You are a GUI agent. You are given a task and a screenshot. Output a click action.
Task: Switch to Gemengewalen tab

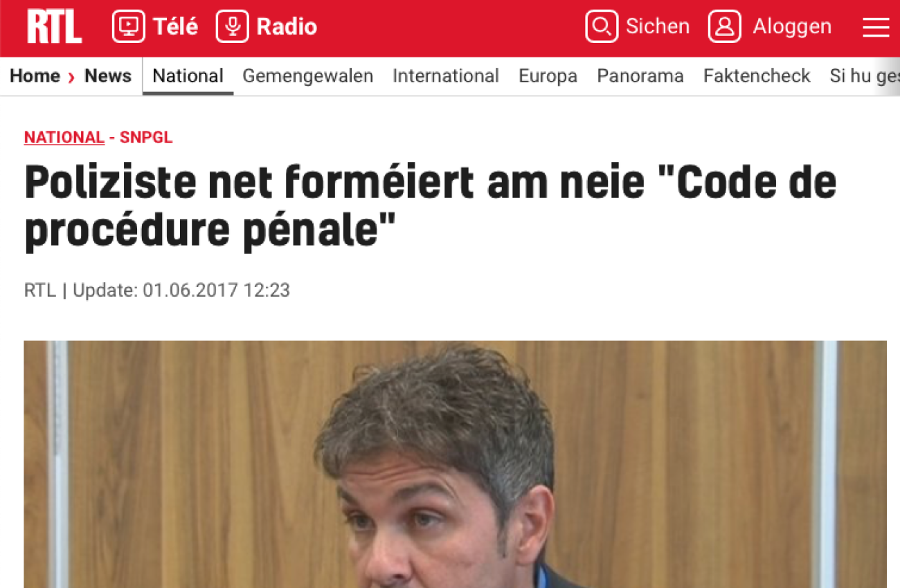click(308, 76)
